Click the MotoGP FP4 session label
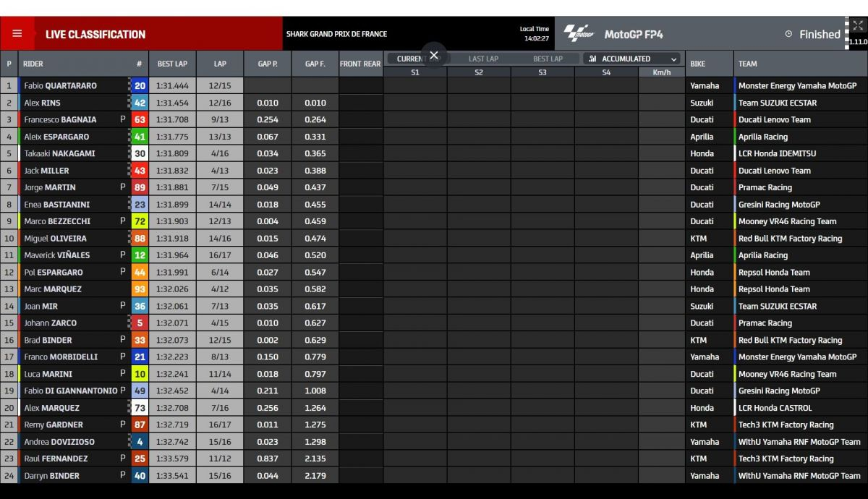Image resolution: width=868 pixels, height=499 pixels. (634, 34)
